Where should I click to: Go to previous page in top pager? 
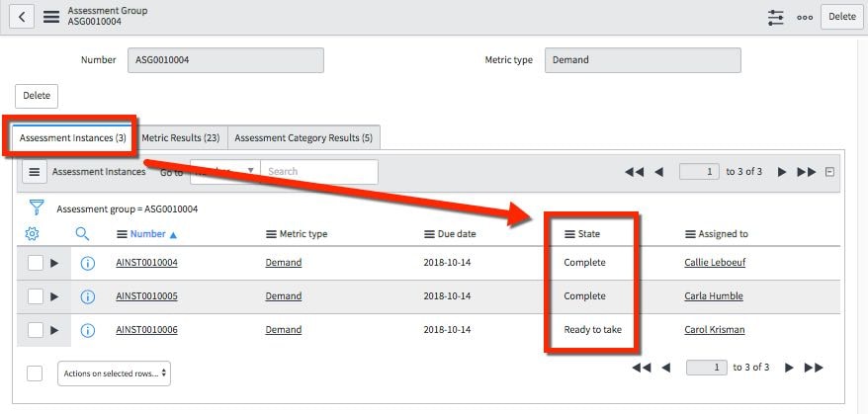click(658, 172)
